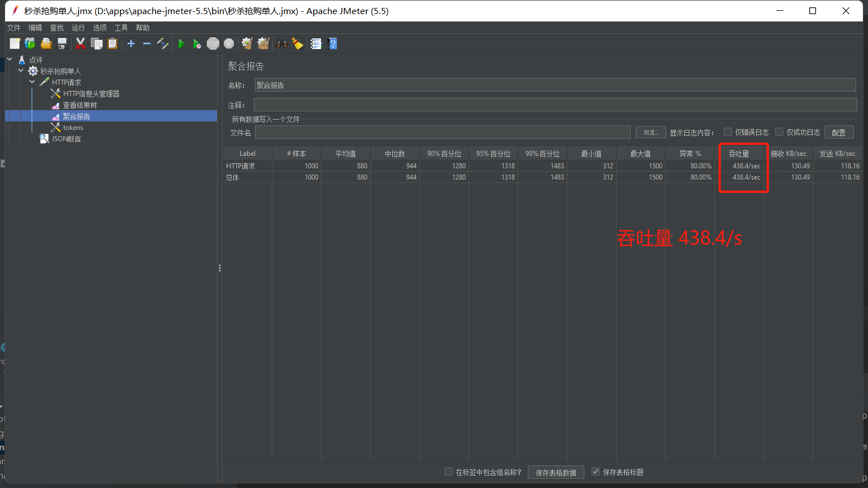
Task: Click the New test plan icon
Action: tap(15, 43)
